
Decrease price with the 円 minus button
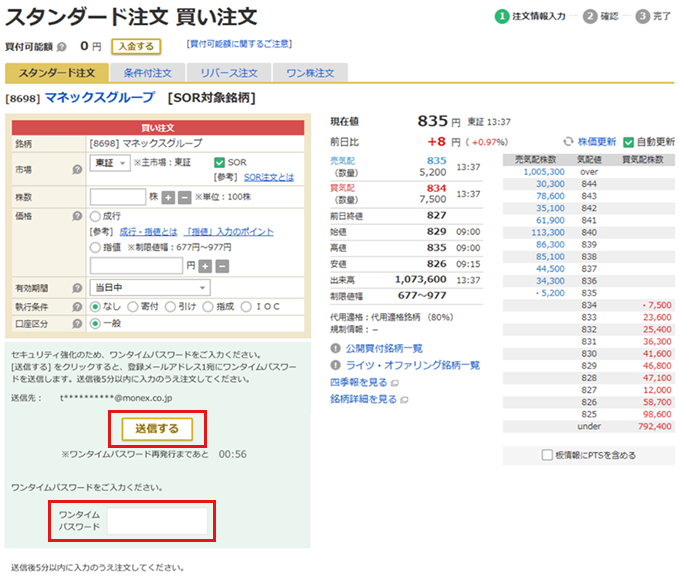pyautogui.click(x=222, y=266)
